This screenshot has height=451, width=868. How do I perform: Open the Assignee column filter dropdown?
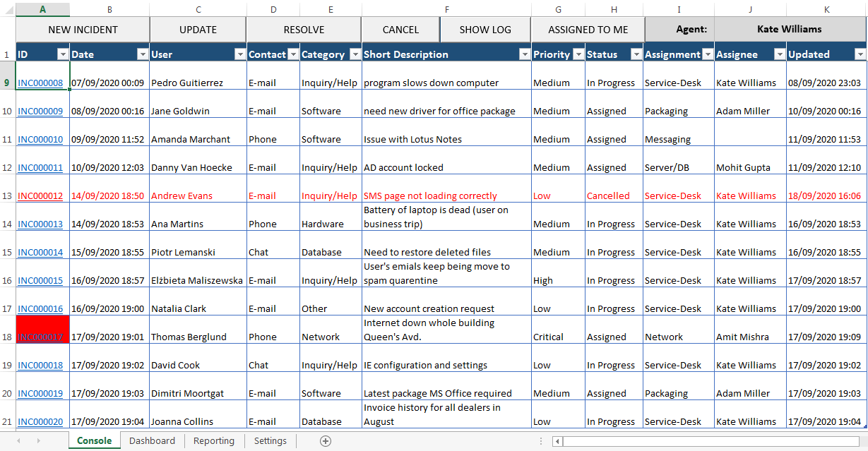tap(779, 54)
